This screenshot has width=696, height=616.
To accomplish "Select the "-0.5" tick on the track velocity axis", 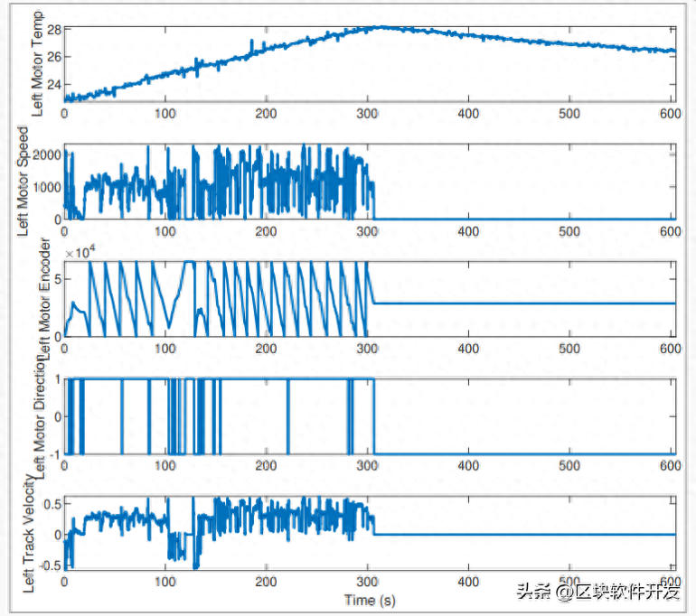I will (x=49, y=565).
